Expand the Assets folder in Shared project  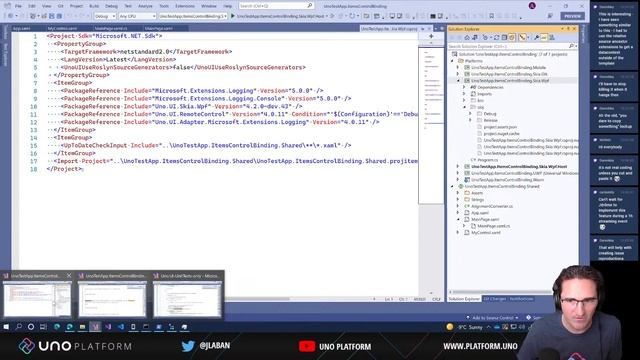[x=458, y=193]
